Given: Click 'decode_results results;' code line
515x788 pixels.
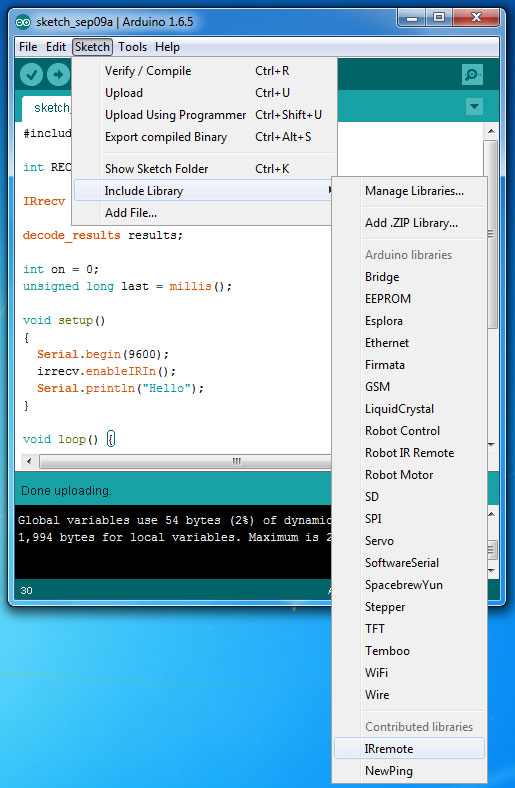Looking at the screenshot, I should pos(103,235).
